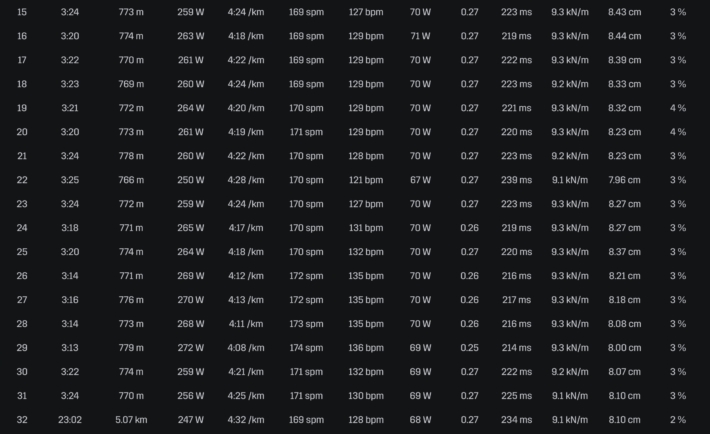Click the 23:02 duration in lap 32

pos(70,420)
